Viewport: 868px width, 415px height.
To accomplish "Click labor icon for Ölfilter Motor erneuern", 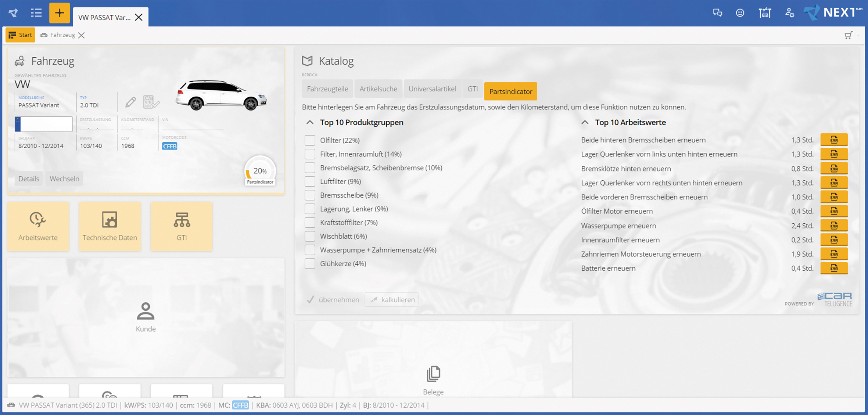I will pyautogui.click(x=834, y=211).
